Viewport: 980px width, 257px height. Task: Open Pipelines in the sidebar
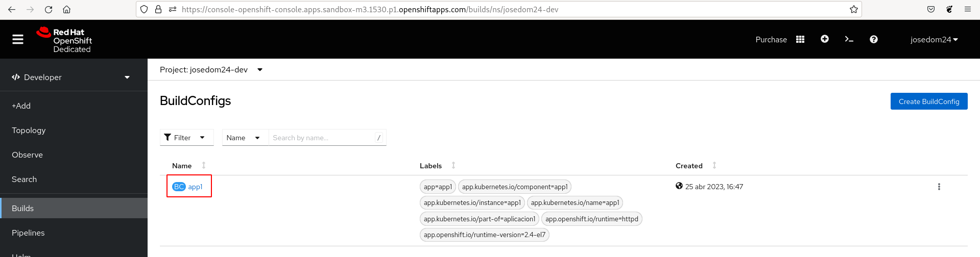click(x=28, y=233)
